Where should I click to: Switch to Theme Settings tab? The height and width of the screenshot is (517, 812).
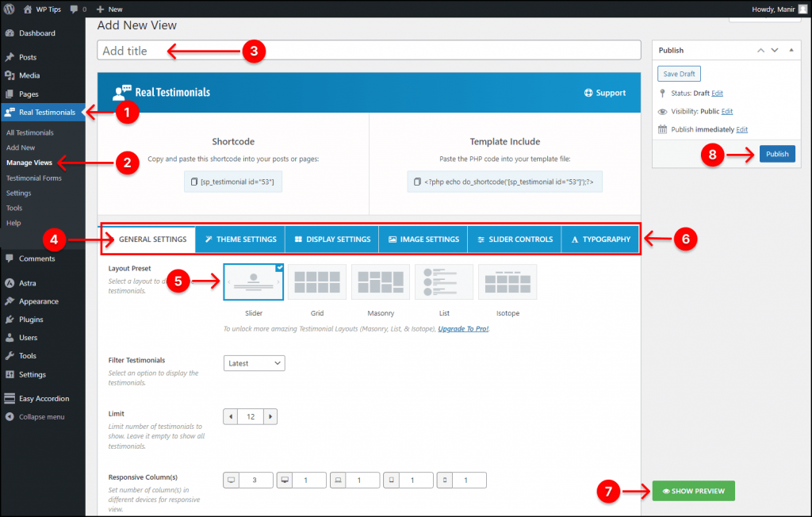(x=240, y=239)
